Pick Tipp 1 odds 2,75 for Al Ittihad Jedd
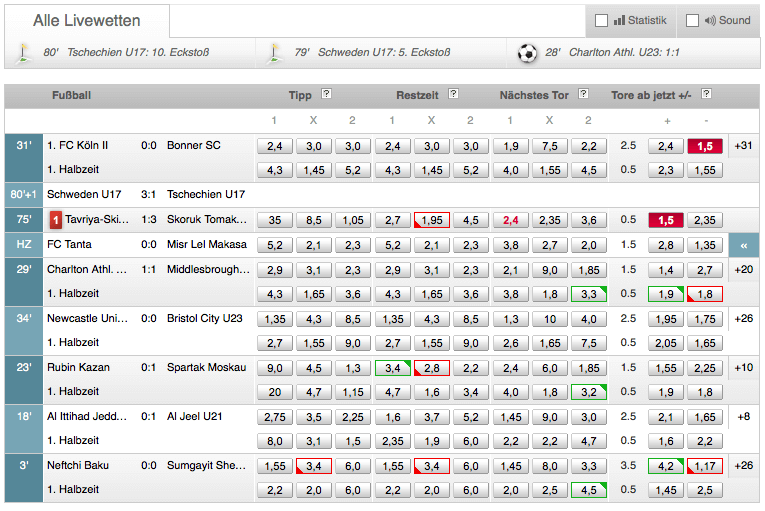Screen dimensions: 765x511 [x=275, y=417]
